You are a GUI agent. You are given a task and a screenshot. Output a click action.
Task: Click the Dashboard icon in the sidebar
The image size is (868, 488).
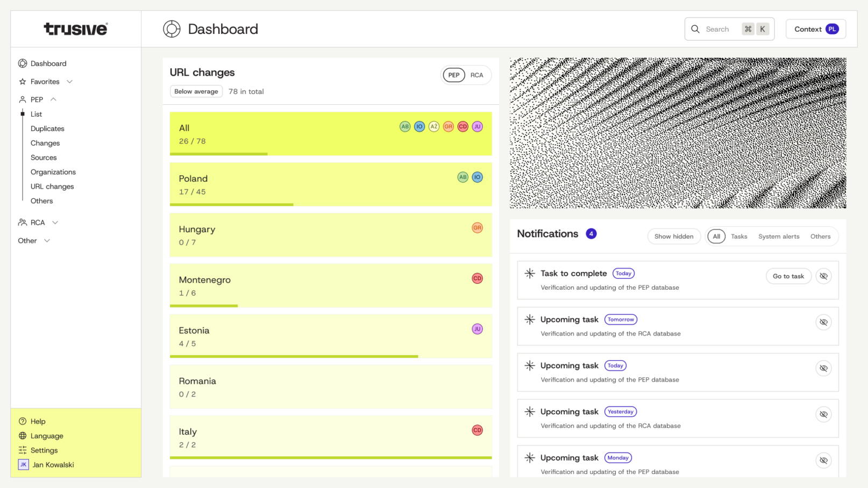(23, 63)
